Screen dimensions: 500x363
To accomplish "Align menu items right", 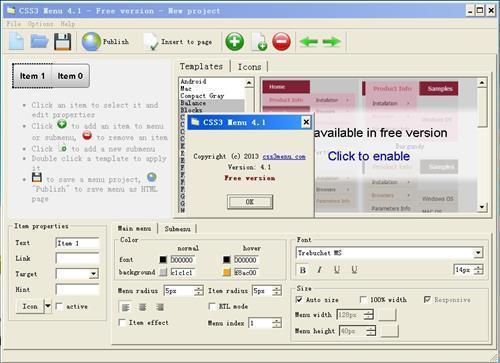I will pyautogui.click(x=160, y=307).
